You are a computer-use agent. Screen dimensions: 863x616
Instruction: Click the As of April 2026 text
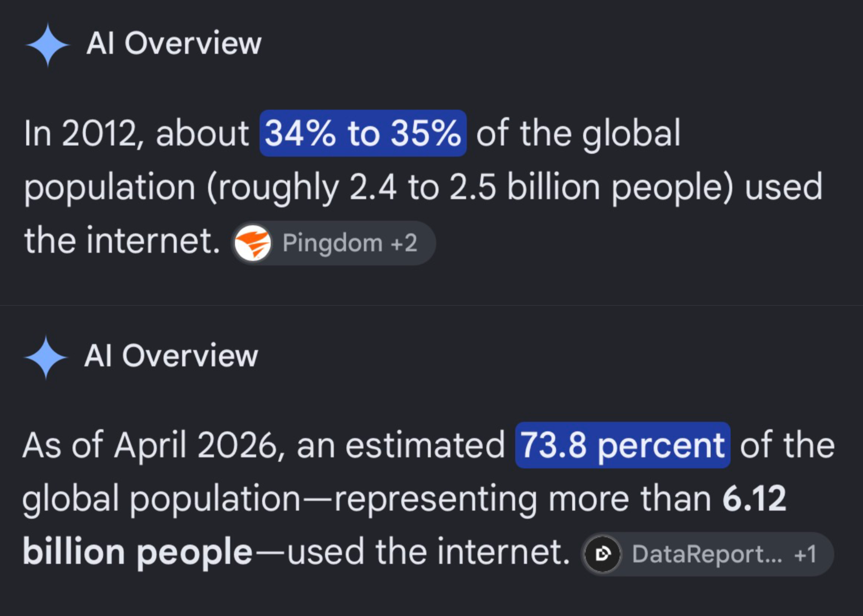[x=150, y=446]
